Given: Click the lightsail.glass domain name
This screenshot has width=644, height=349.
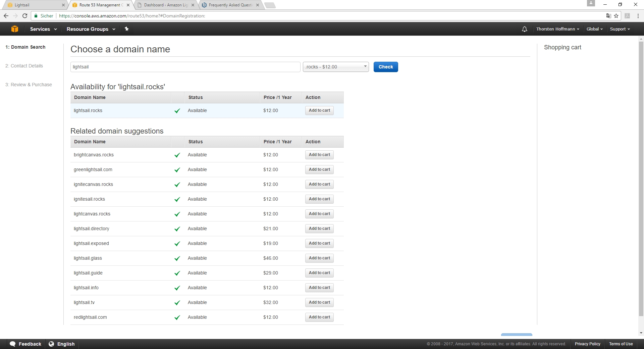Looking at the screenshot, I should [88, 258].
